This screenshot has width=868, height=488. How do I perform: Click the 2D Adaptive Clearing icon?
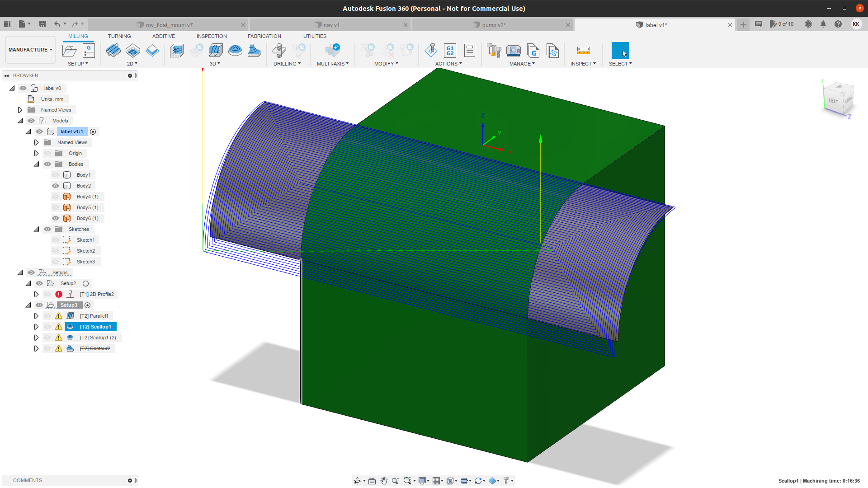[113, 51]
